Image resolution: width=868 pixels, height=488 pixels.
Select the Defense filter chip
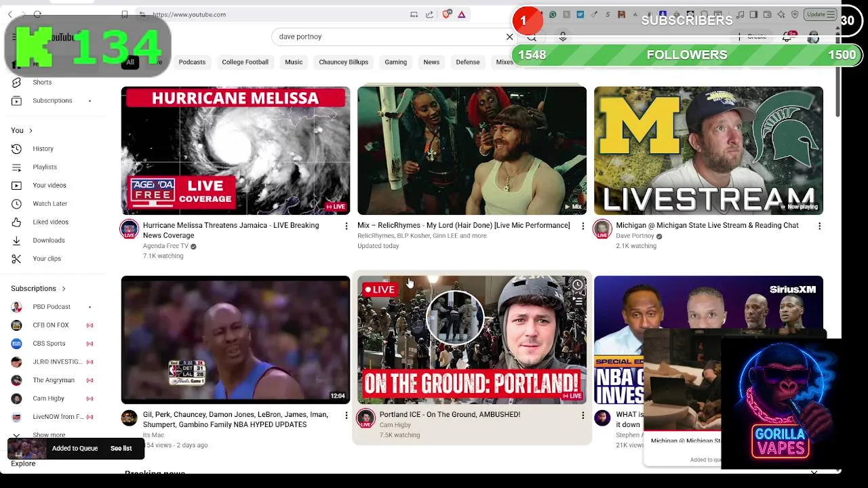pyautogui.click(x=467, y=62)
